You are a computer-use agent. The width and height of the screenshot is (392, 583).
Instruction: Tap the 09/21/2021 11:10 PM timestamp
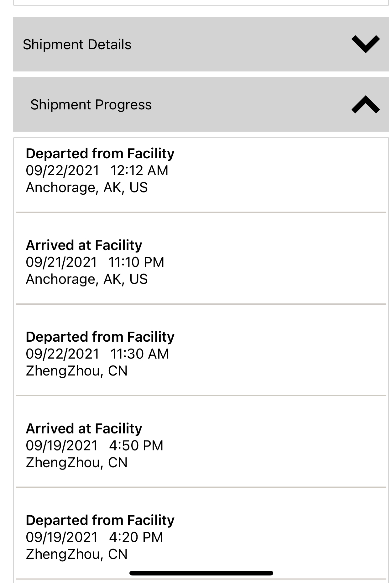(95, 262)
